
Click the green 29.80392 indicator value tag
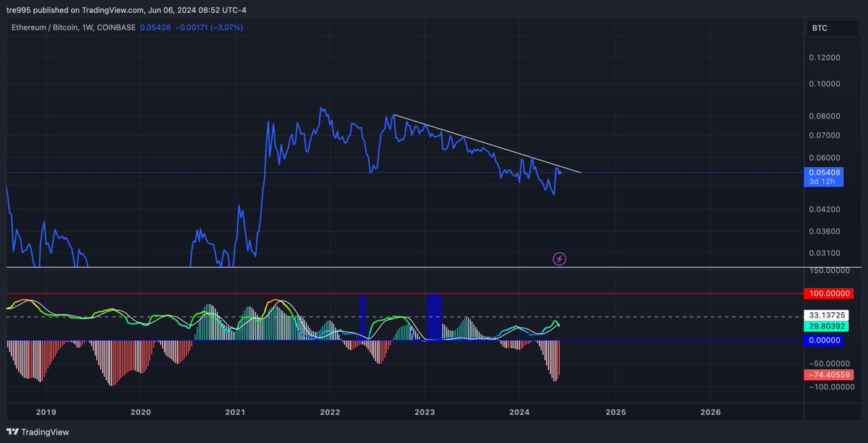coord(825,326)
